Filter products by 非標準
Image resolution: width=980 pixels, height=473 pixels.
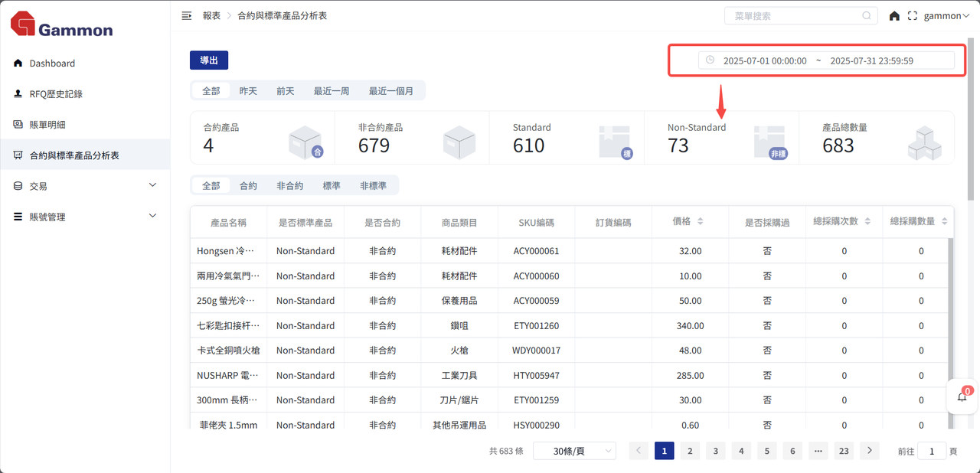(x=373, y=186)
